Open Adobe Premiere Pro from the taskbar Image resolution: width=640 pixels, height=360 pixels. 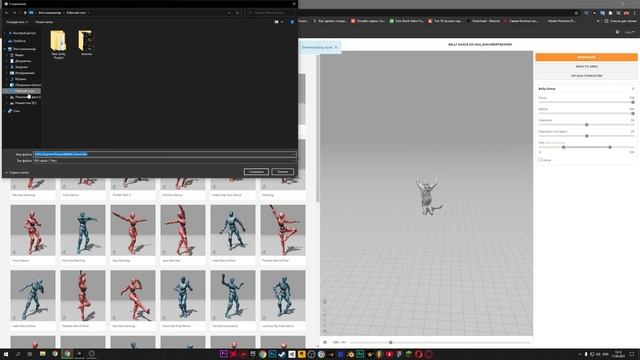[x=223, y=354]
